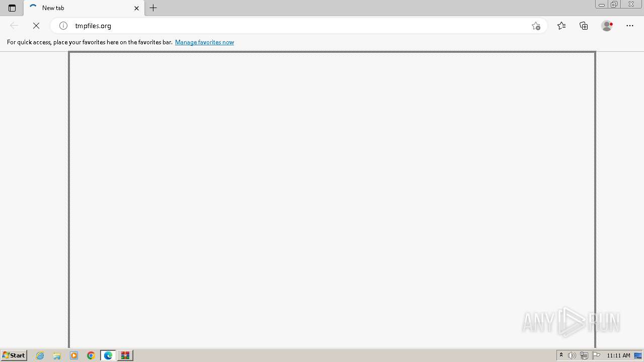Select the New tab browser tab
644x362 pixels.
(x=84, y=8)
